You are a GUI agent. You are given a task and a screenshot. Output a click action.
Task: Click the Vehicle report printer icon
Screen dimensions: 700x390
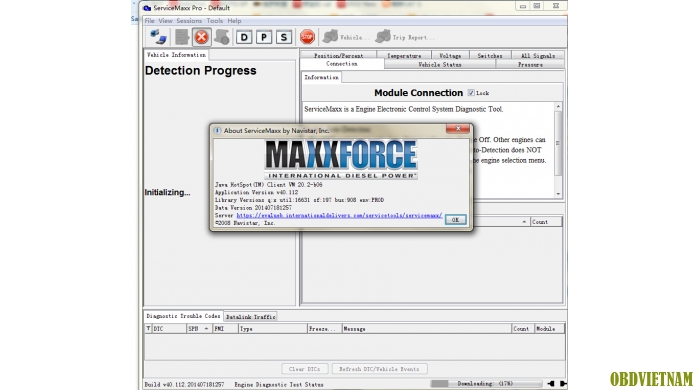pos(330,37)
